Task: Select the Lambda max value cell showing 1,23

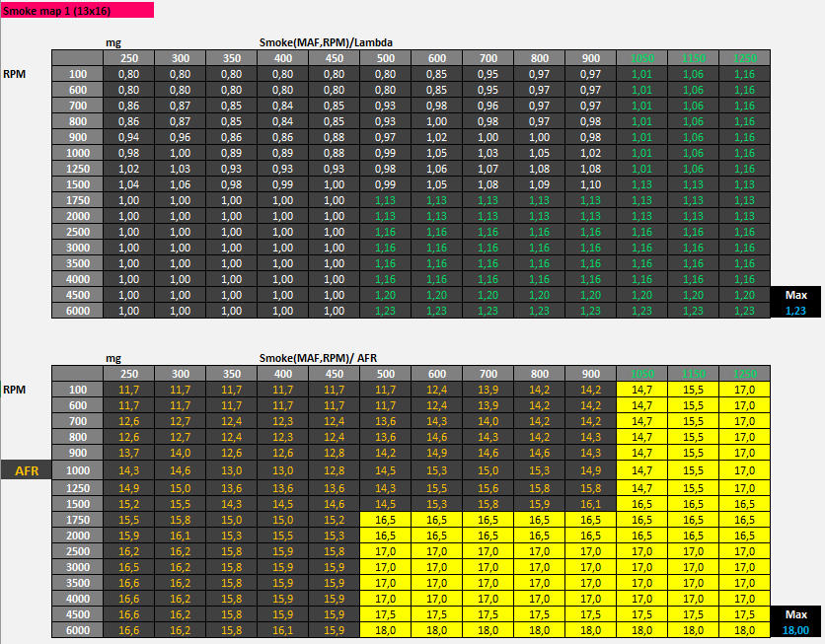Action: [x=795, y=311]
